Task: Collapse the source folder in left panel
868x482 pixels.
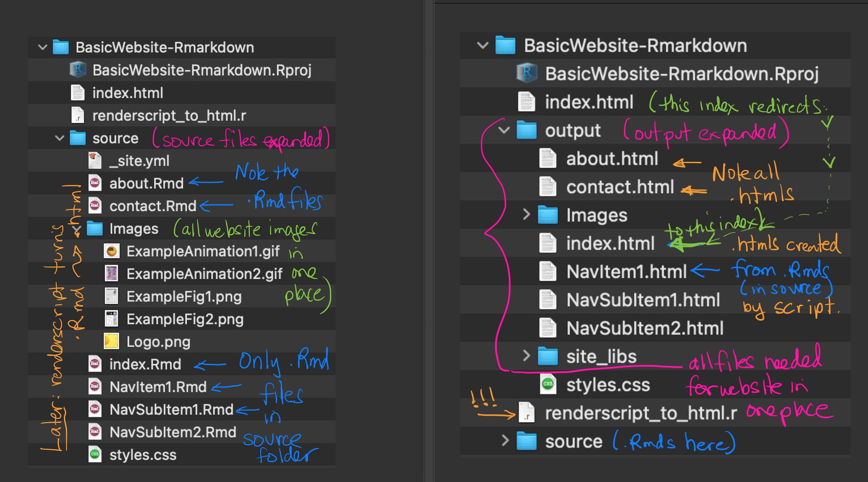Action: [60, 138]
